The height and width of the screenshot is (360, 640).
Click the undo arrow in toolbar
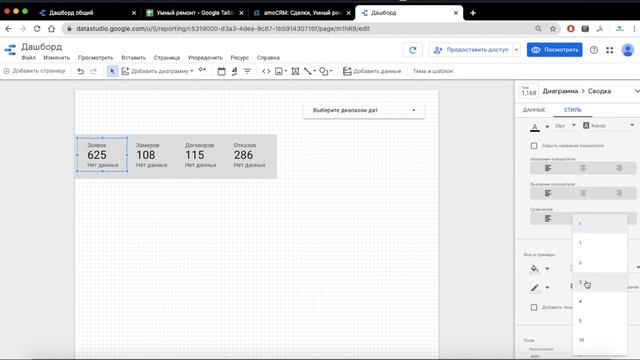(81, 71)
